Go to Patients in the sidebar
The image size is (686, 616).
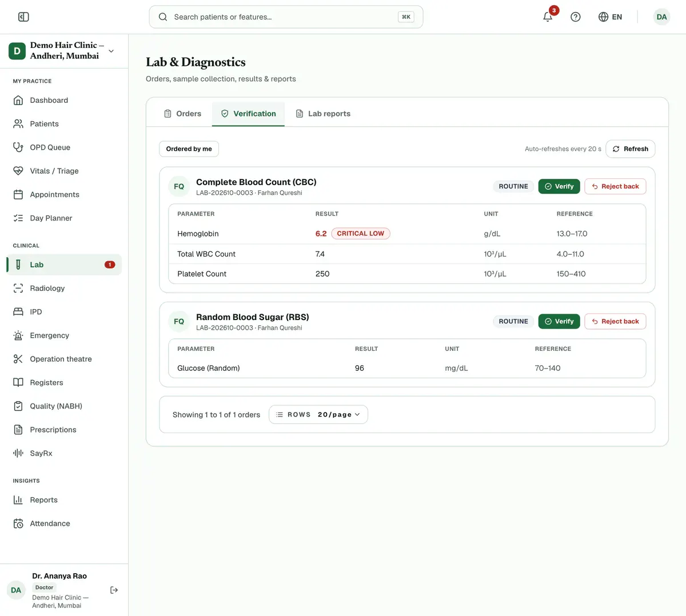point(64,123)
